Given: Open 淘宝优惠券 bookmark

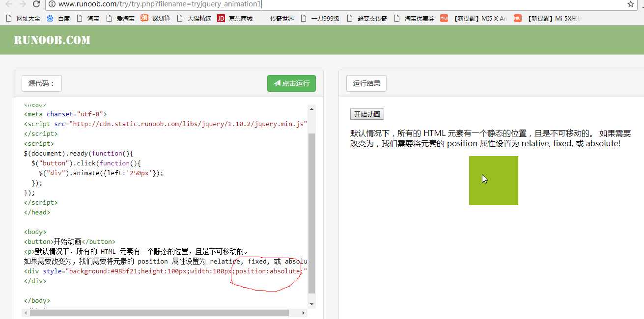Looking at the screenshot, I should coord(414,18).
